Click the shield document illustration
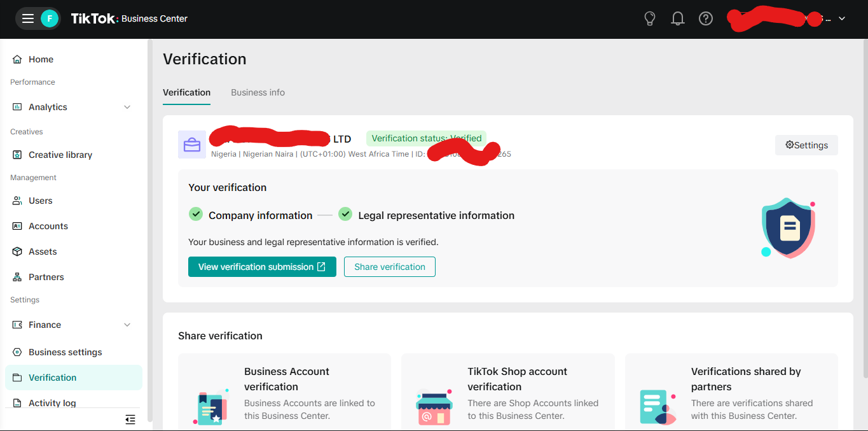 tap(789, 227)
